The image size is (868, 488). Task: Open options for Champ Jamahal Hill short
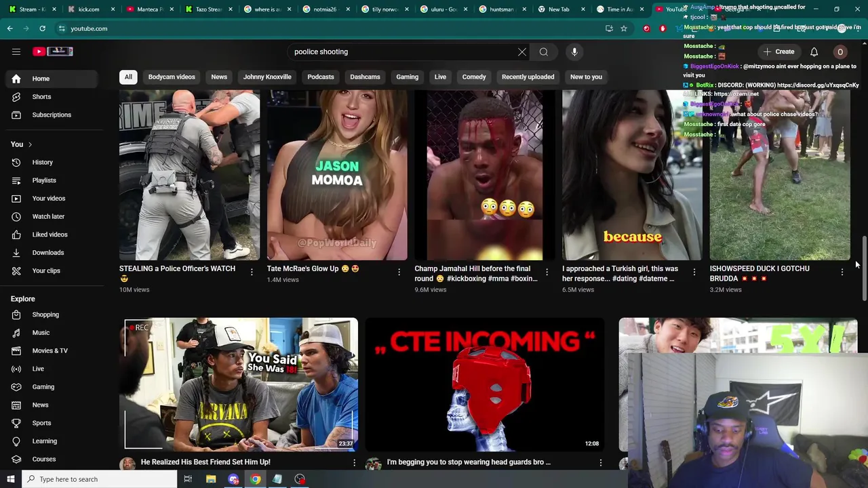pos(547,272)
